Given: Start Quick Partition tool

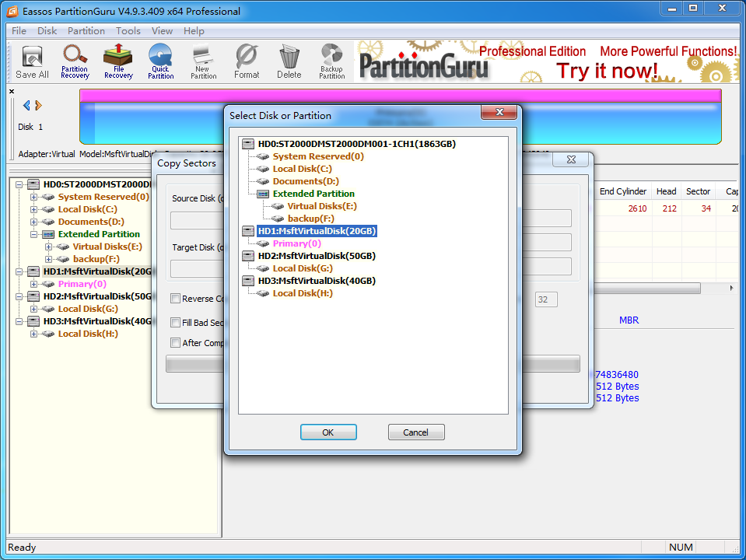Looking at the screenshot, I should click(161, 62).
